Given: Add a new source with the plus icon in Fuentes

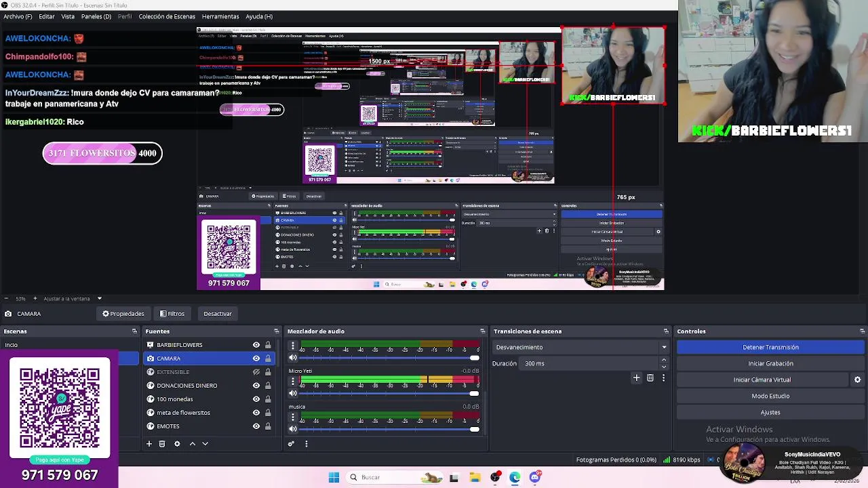Looking at the screenshot, I should [x=149, y=444].
